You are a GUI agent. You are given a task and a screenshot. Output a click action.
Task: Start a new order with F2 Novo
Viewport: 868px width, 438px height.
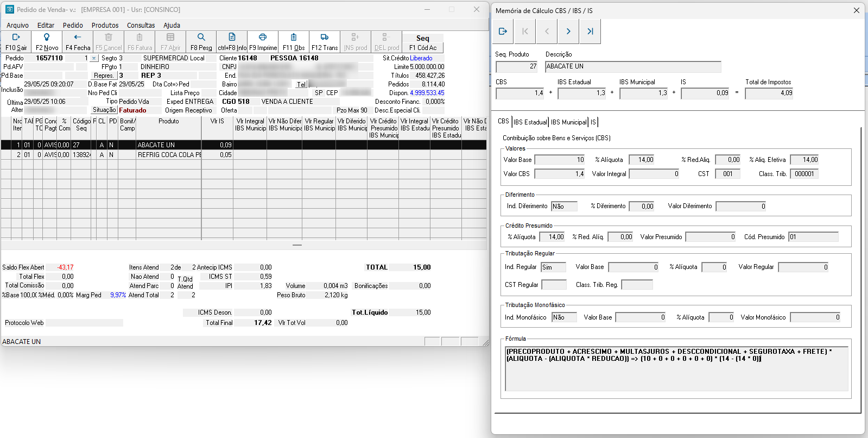(47, 41)
